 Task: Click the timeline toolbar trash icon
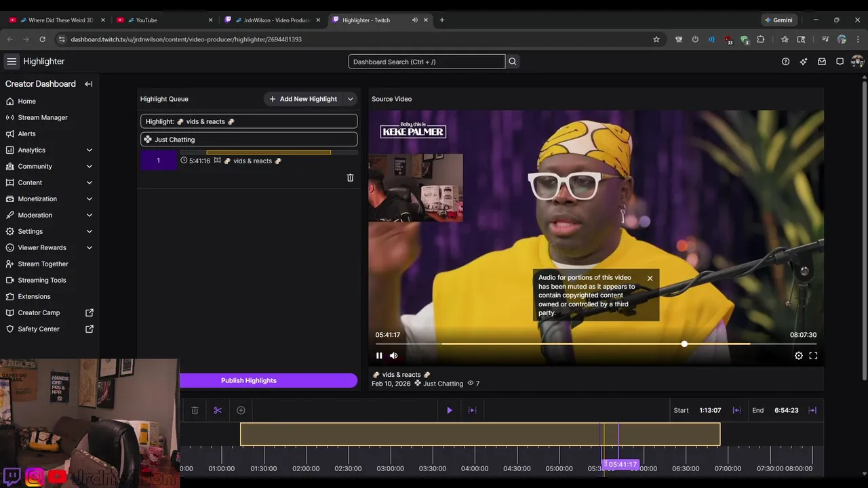(195, 410)
